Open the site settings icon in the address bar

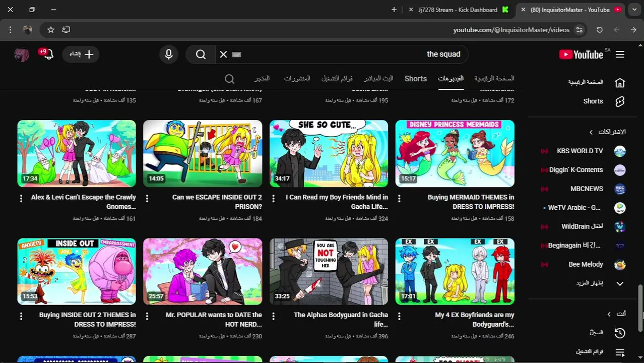579,30
